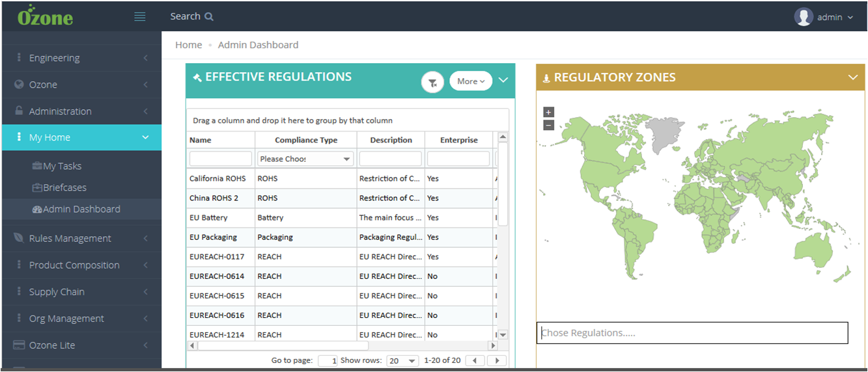Click the search magnifier icon
This screenshot has height=372, width=868.
[x=209, y=17]
